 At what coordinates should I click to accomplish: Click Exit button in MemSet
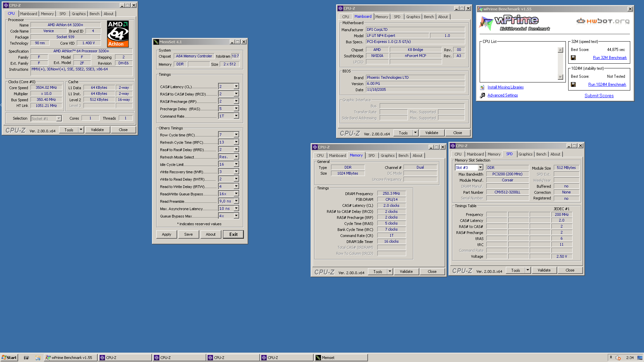click(x=233, y=234)
